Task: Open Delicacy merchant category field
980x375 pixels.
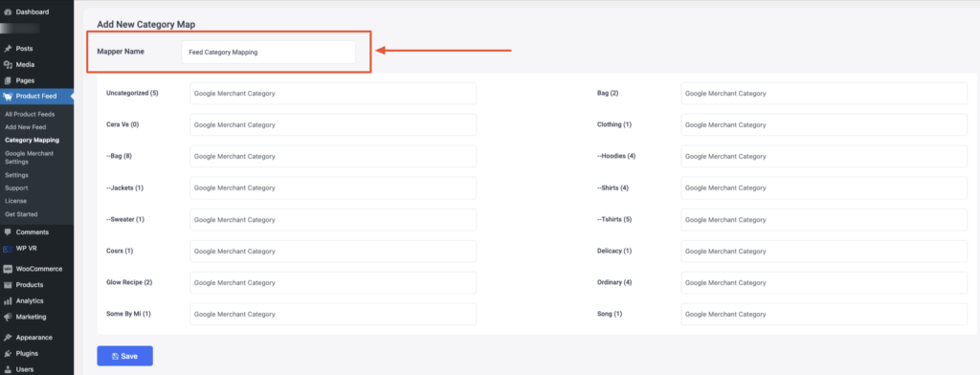Action: [x=824, y=252]
